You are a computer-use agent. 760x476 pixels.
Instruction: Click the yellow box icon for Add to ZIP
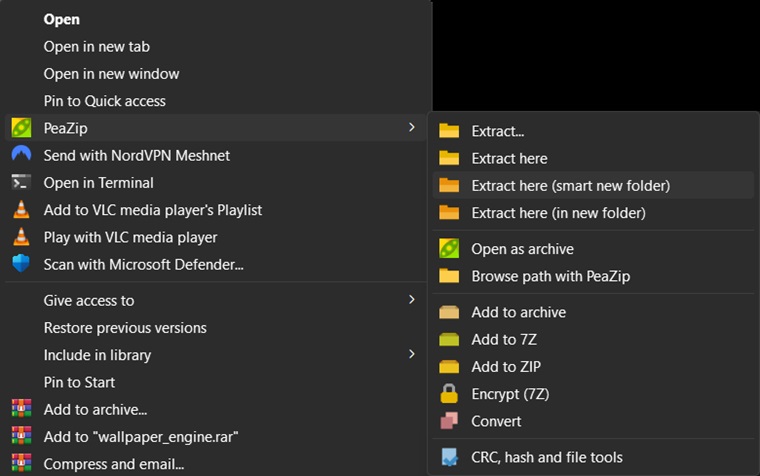pyautogui.click(x=449, y=366)
